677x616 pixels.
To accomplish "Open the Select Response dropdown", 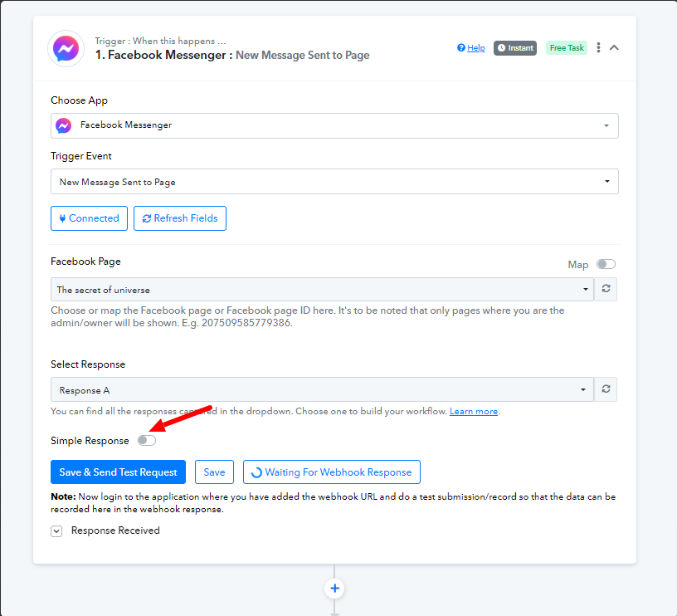I will [x=322, y=389].
